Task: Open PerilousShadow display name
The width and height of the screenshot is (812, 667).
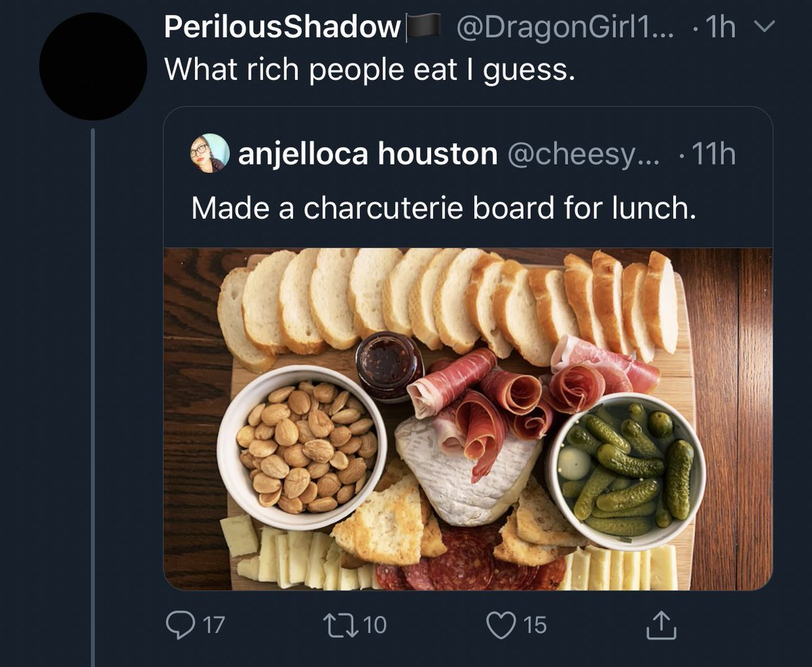Action: (x=283, y=28)
